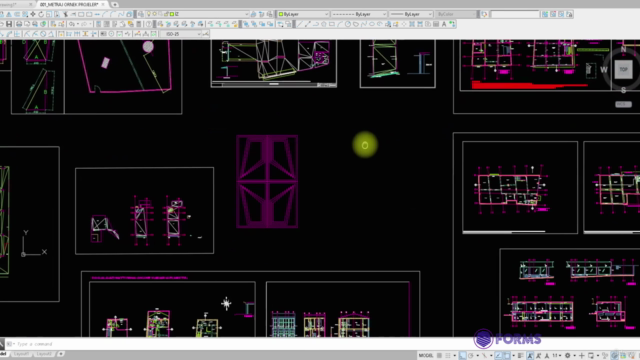Toggle drawing grid display in status bar
Viewport: 640px width, 360px height.
pos(439,356)
